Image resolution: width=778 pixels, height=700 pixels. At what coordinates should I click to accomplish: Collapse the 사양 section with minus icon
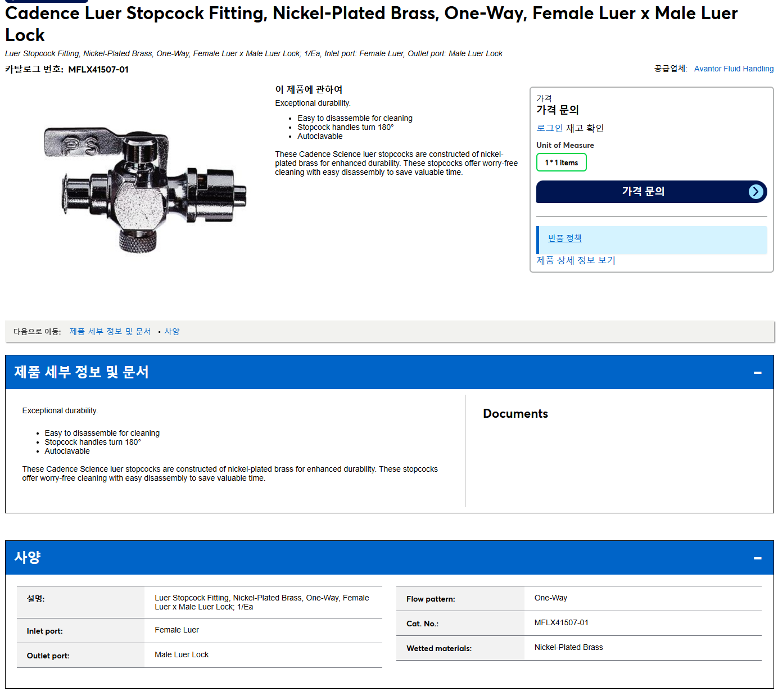(757, 558)
